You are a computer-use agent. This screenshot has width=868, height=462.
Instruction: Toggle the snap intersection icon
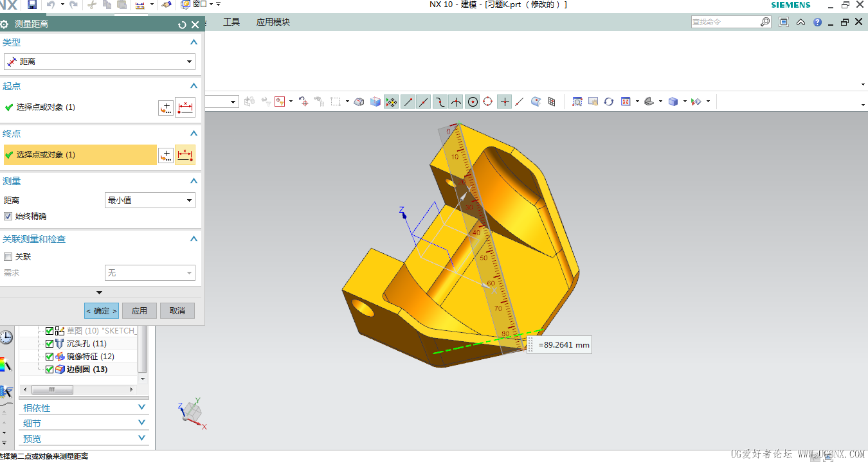tap(456, 102)
